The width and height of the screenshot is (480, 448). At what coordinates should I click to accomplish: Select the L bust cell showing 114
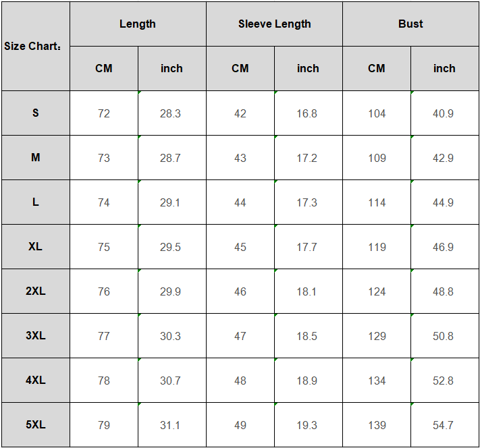tap(377, 202)
